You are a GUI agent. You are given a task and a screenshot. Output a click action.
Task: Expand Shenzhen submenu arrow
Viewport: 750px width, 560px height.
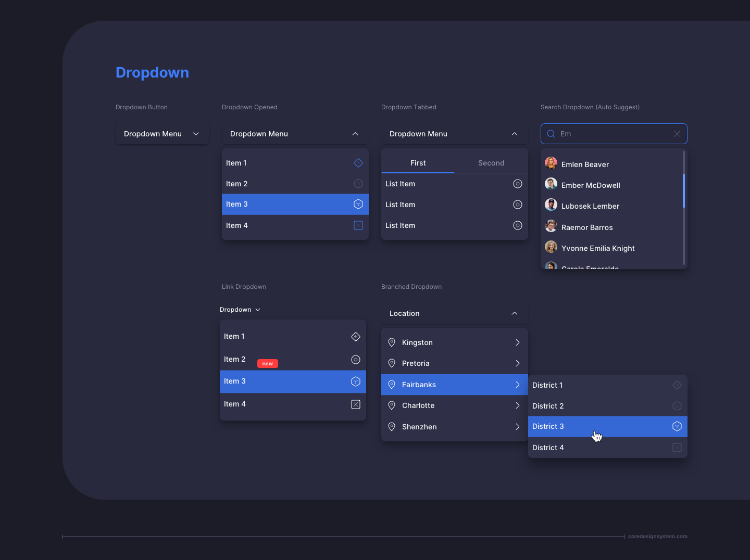pyautogui.click(x=518, y=427)
